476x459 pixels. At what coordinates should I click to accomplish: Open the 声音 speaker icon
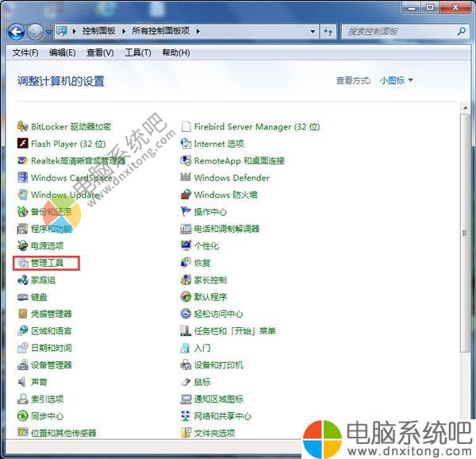pyautogui.click(x=23, y=382)
